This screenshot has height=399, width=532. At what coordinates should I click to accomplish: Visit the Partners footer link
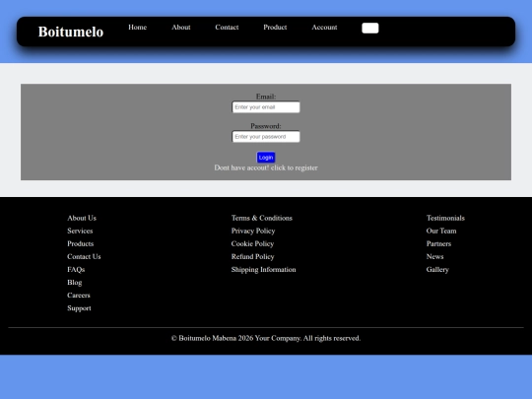click(x=438, y=243)
